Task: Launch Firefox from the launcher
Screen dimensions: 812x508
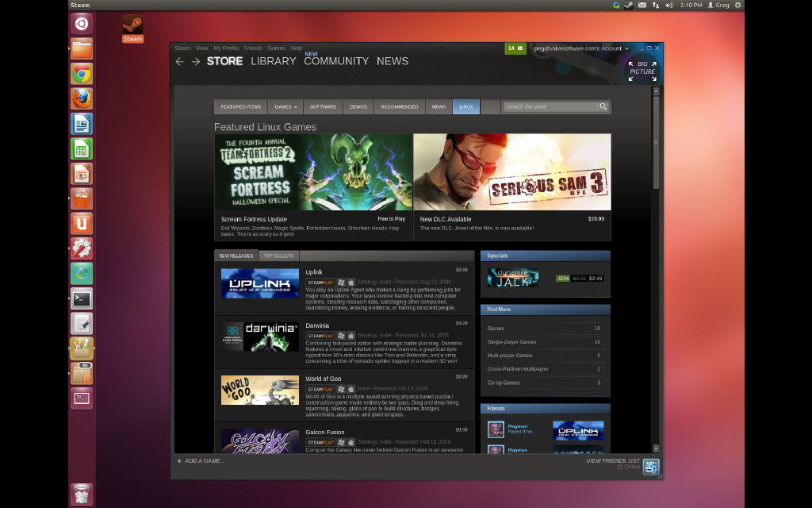Action: click(82, 98)
